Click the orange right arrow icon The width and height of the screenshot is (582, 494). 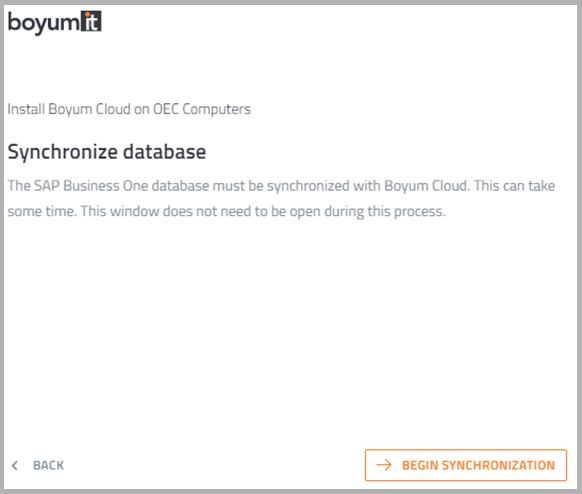[384, 465]
